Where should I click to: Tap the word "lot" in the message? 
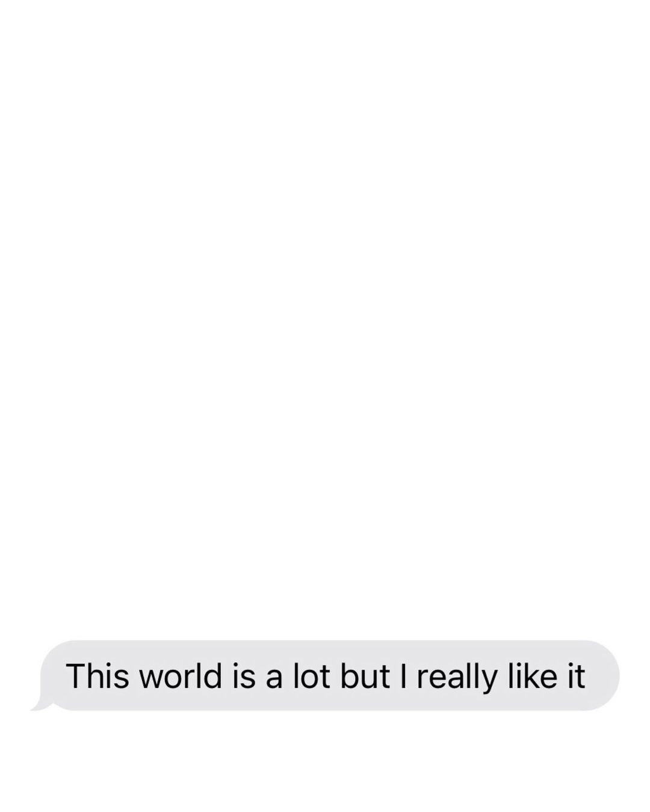tap(311, 675)
